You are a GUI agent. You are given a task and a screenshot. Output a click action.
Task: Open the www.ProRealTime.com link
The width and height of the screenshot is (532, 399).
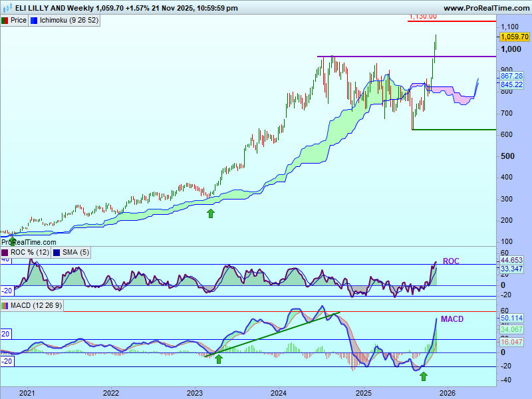485,8
